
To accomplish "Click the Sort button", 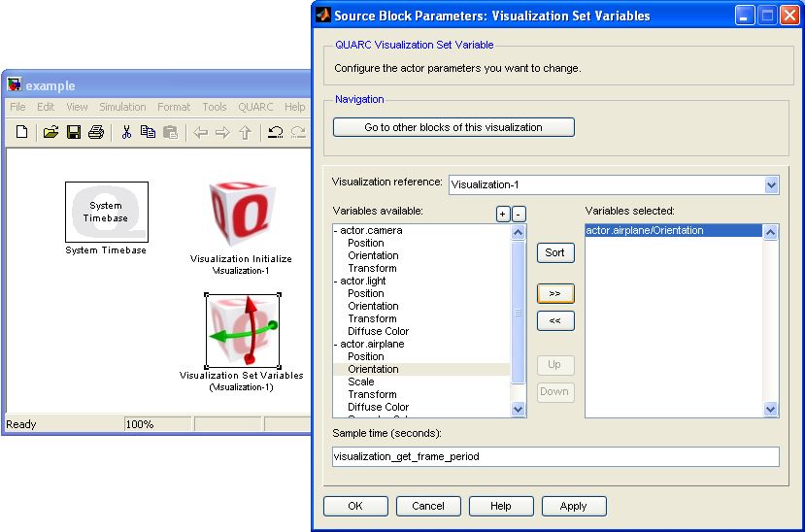I will (555, 252).
